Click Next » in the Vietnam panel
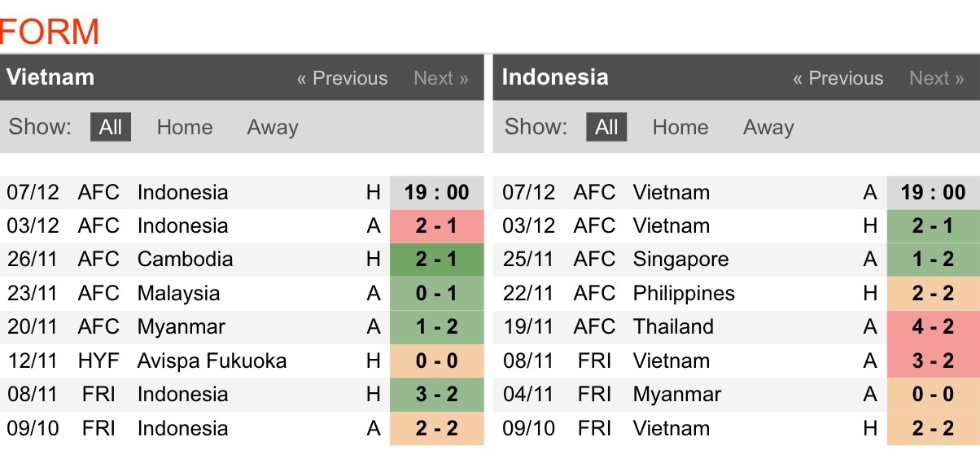The width and height of the screenshot is (980, 472). pos(440,78)
